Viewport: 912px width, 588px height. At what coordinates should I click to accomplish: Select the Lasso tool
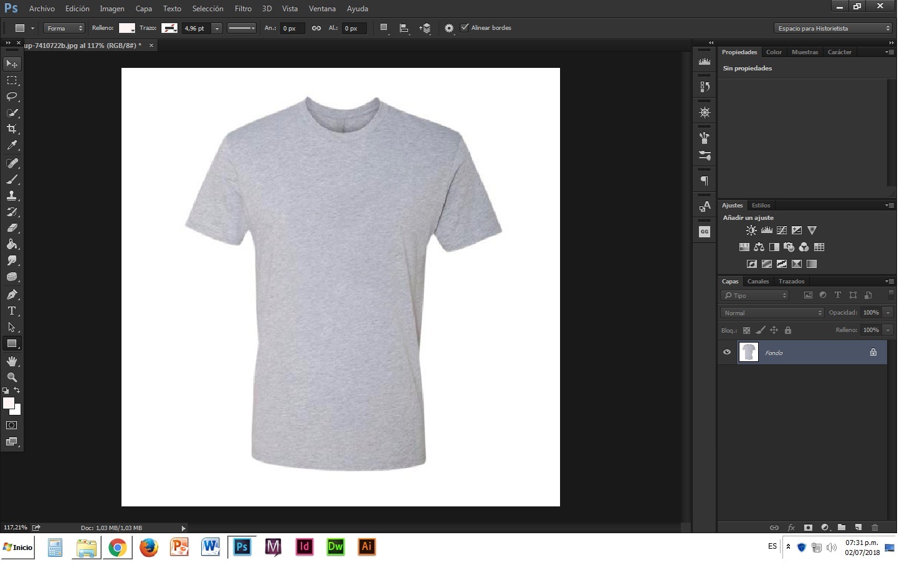[12, 97]
